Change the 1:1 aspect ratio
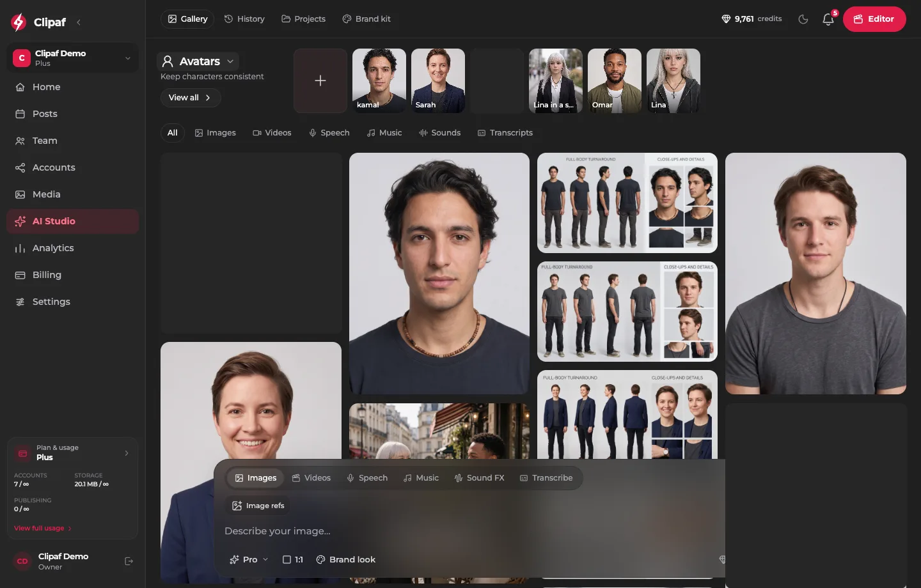Screen dimensions: 921x588 (x=293, y=560)
